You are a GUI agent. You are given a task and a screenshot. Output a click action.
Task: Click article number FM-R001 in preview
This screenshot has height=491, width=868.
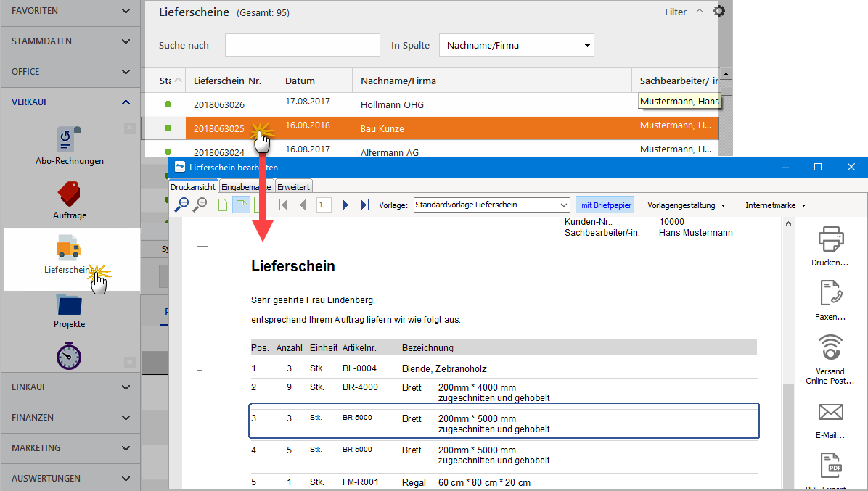pyautogui.click(x=361, y=482)
